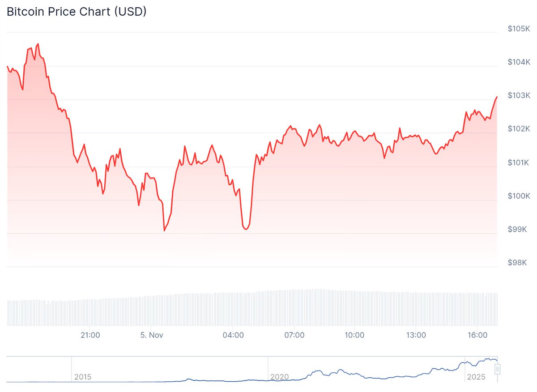Click the 16:00 time axis label

(x=477, y=335)
